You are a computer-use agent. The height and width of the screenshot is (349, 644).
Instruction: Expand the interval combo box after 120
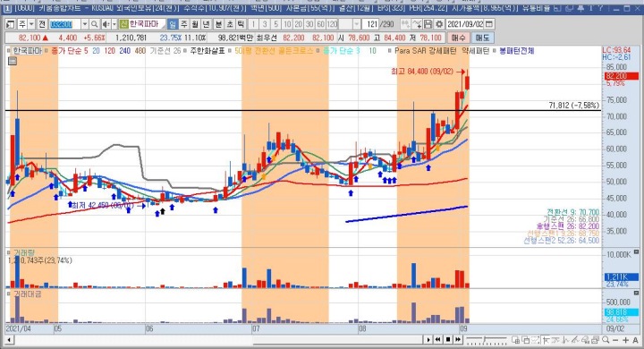coord(357,24)
